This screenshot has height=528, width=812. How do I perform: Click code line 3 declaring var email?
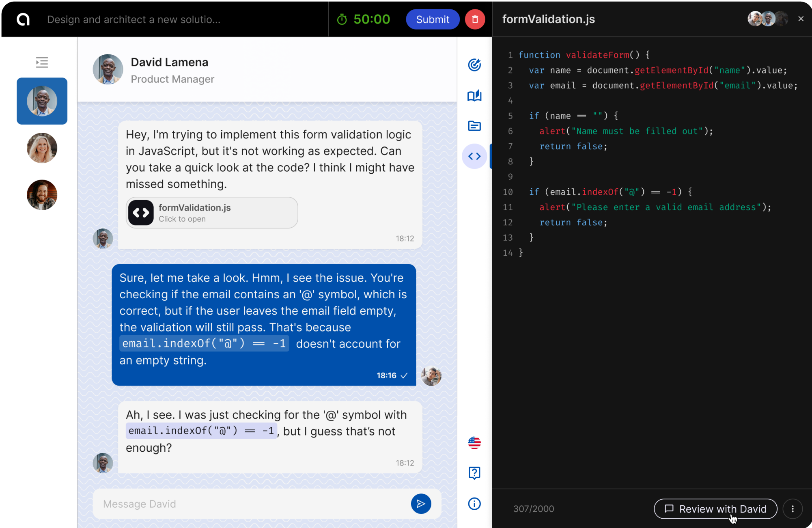point(663,86)
